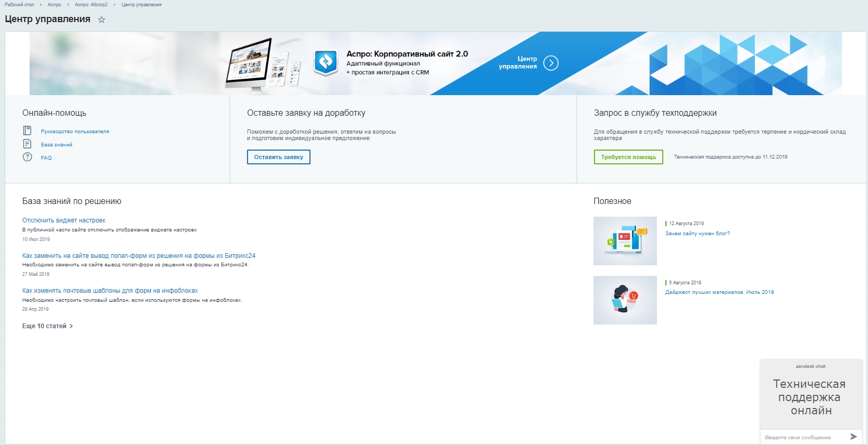Click the FAQ question mark icon

(28, 157)
